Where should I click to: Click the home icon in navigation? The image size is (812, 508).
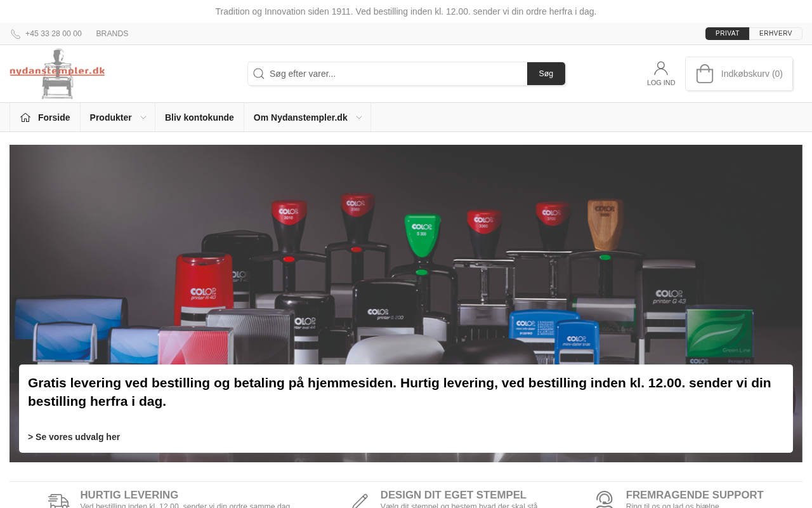[x=25, y=117]
